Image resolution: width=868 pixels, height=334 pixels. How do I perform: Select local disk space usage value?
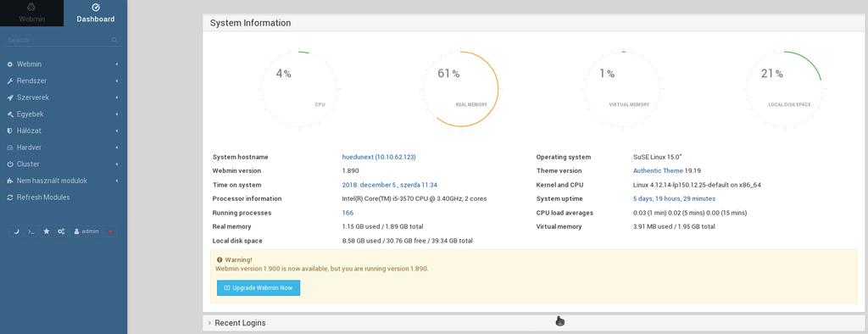point(408,241)
